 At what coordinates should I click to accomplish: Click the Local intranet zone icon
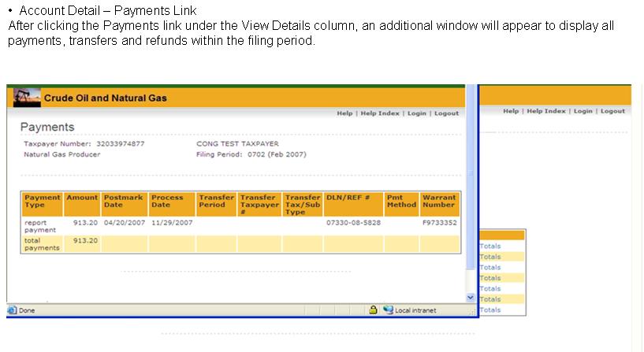pyautogui.click(x=388, y=310)
